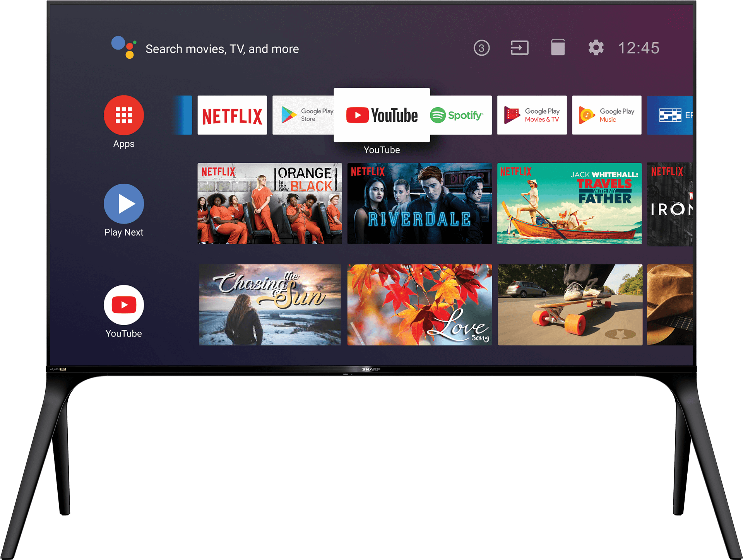Select the Netflix Iron Fist thumbnail
Image resolution: width=743 pixels, height=560 pixels.
(x=670, y=204)
